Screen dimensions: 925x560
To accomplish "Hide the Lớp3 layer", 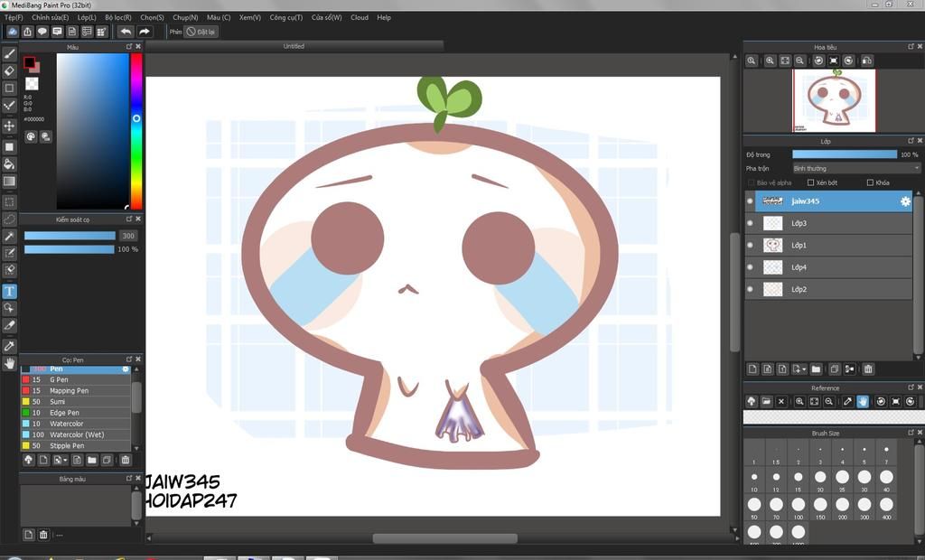I will (x=751, y=223).
